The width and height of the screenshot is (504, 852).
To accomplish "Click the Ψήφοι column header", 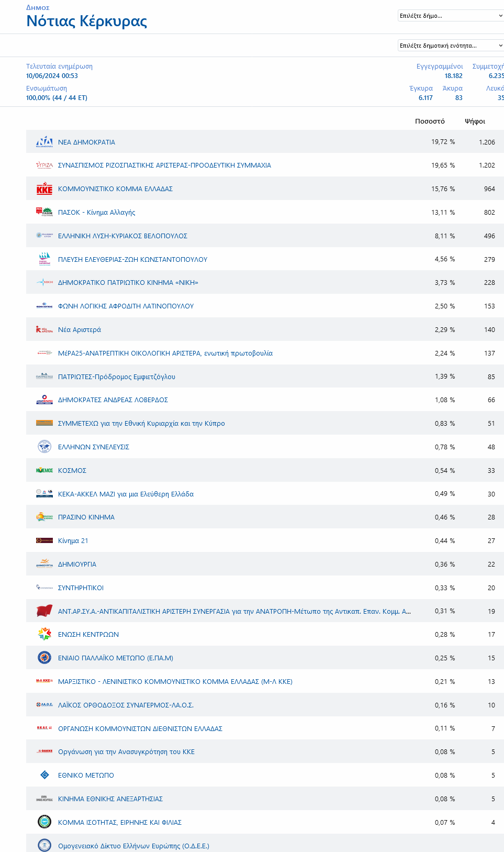I will (475, 121).
